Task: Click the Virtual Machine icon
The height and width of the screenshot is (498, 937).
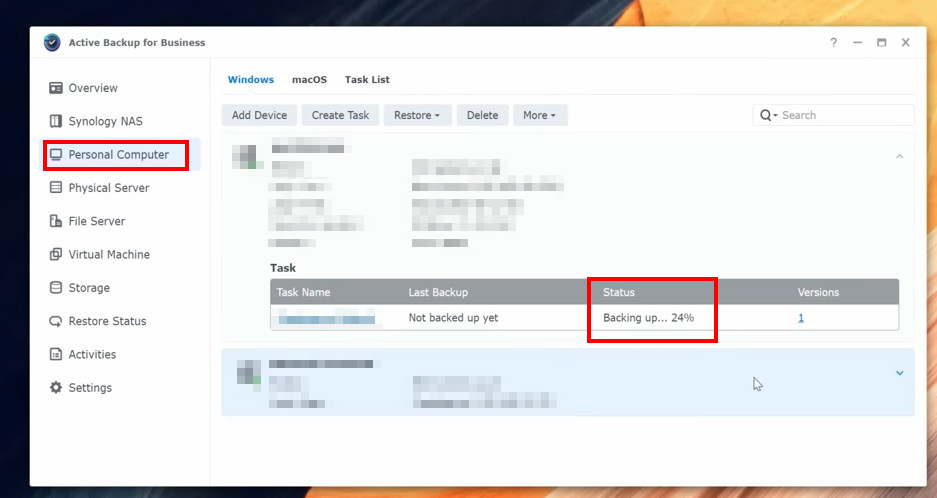Action: [56, 255]
